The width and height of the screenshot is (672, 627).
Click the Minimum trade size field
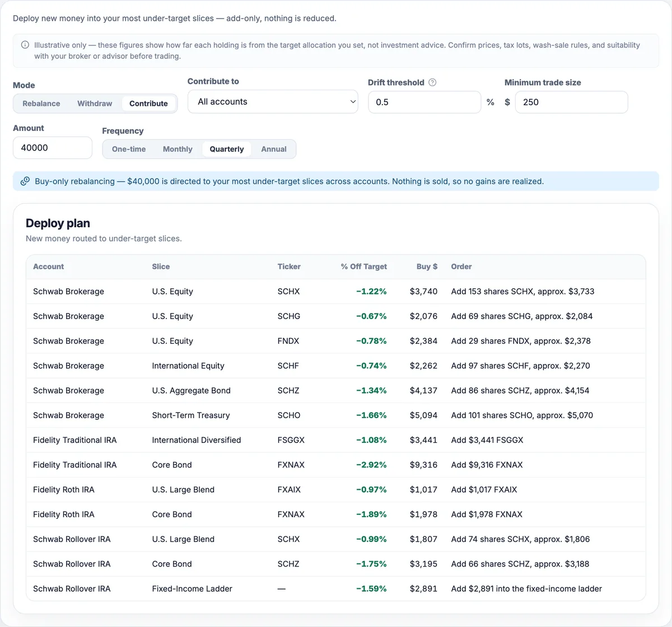coord(571,102)
